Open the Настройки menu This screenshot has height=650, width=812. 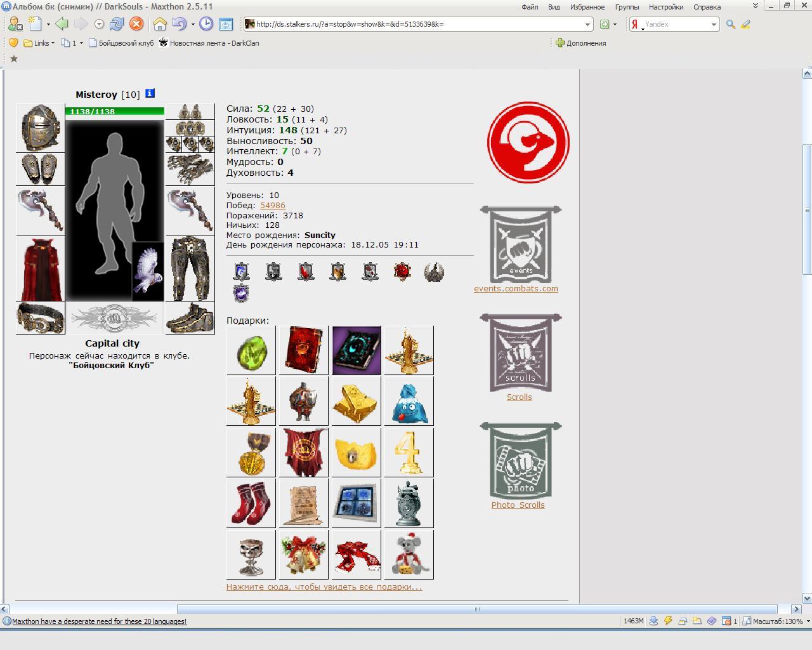(x=666, y=7)
